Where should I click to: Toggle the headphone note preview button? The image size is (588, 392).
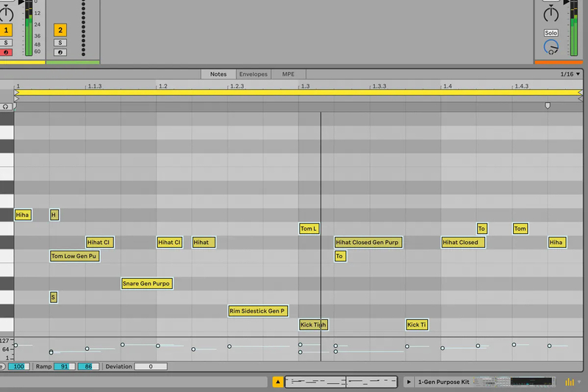click(x=5, y=107)
